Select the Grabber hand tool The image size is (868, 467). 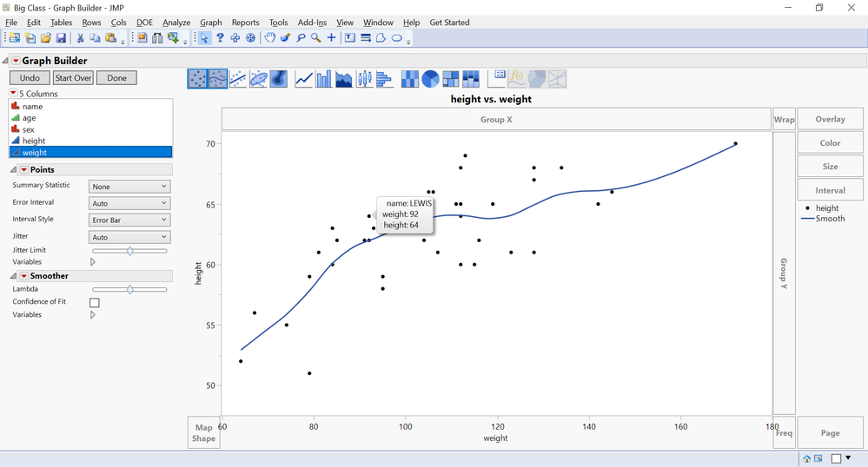tap(269, 37)
